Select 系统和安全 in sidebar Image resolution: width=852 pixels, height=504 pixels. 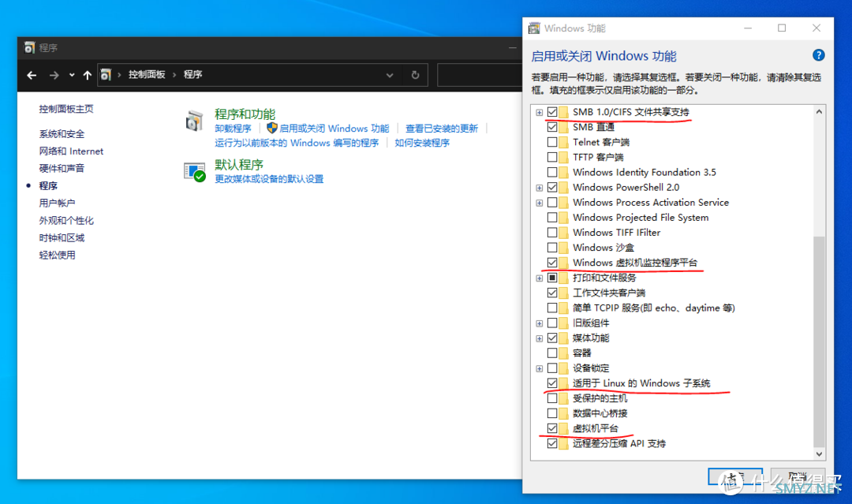click(62, 133)
